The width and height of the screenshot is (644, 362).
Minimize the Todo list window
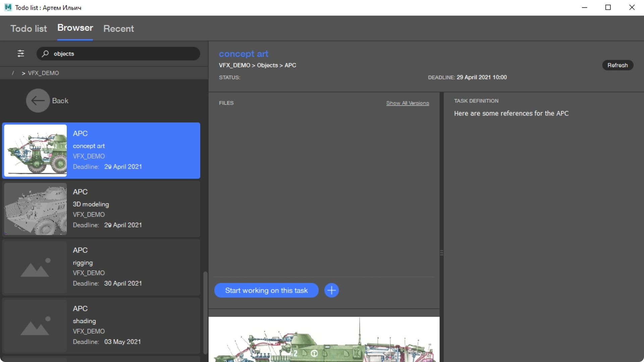[x=585, y=7]
